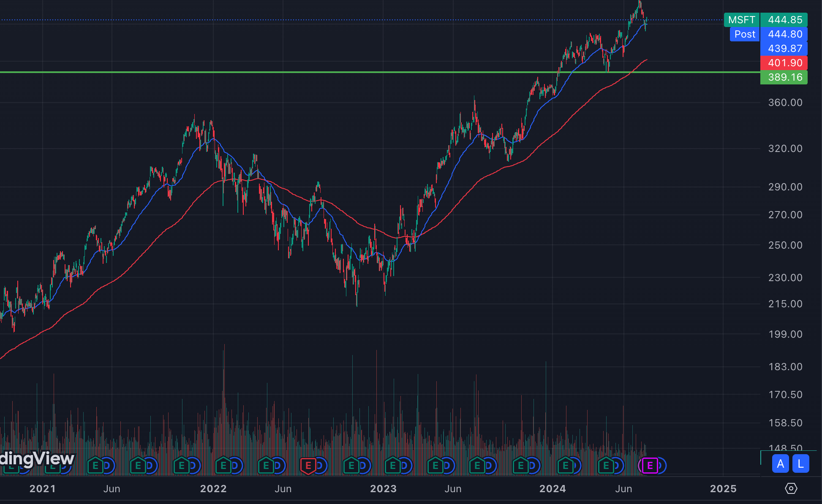
Task: Open the October 2021 earnings marker
Action: point(182,466)
